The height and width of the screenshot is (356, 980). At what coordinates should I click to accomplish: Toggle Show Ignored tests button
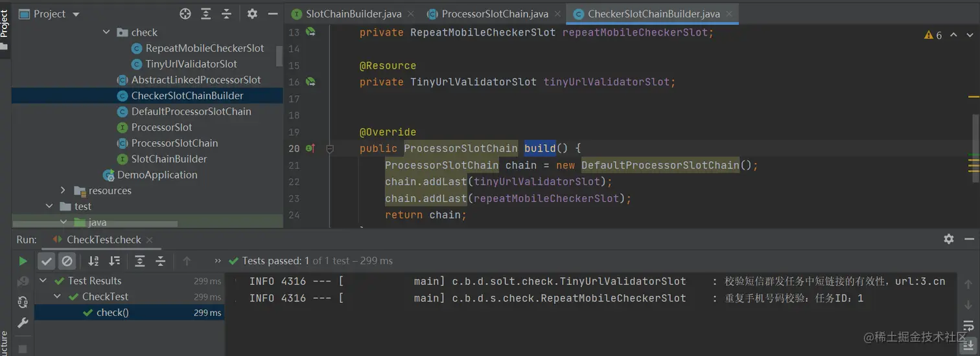point(67,261)
